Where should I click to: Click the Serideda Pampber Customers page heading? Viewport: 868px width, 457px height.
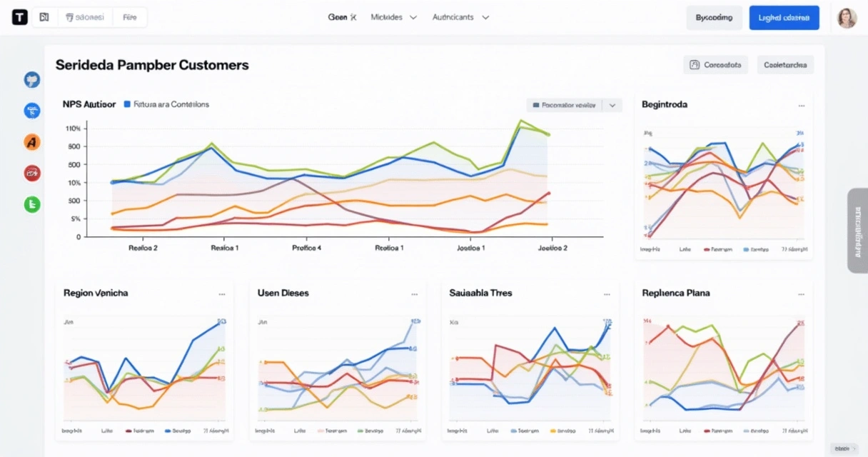pos(152,65)
